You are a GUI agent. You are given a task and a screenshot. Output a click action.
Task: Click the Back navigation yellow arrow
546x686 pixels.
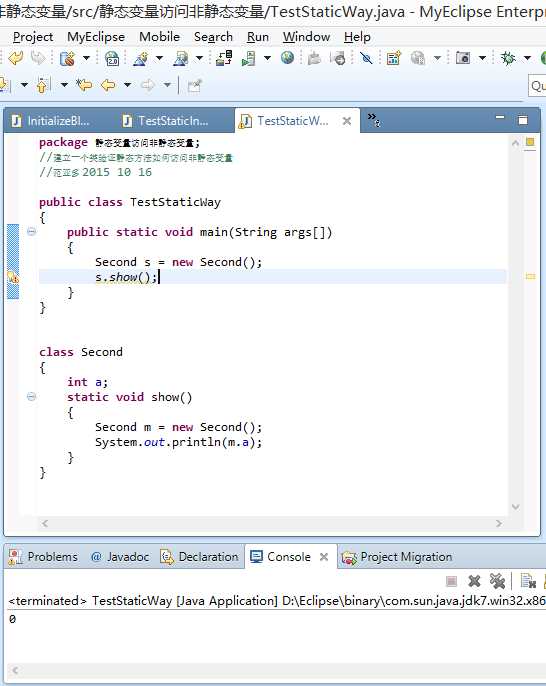[108, 85]
